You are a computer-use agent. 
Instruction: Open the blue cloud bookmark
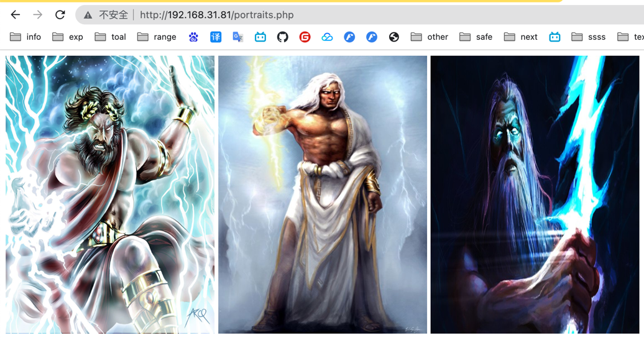click(x=327, y=37)
